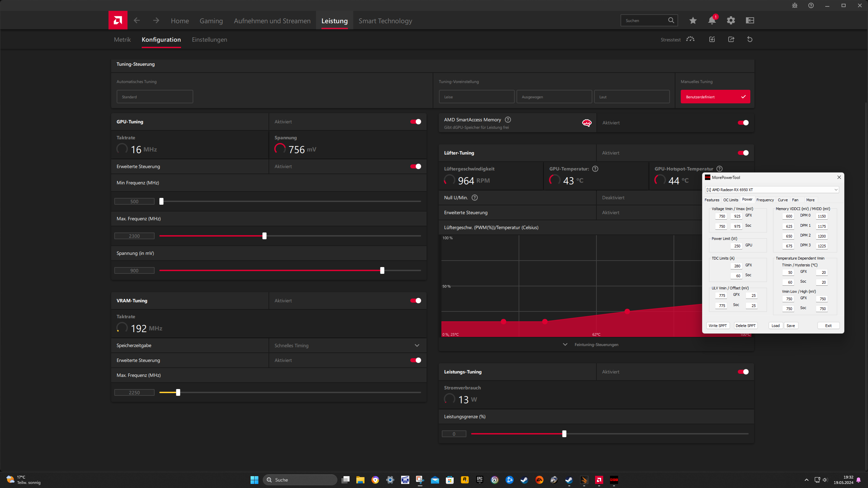
Task: Open the AMD Radeon RX 6950 XT dropdown
Action: [x=772, y=190]
